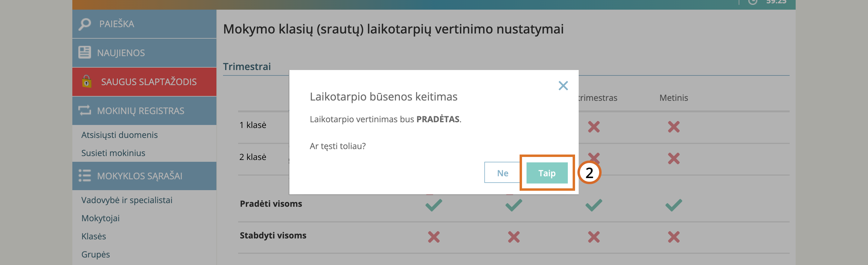The height and width of the screenshot is (265, 868).
Task: Click the Ne button in dialog
Action: (502, 173)
